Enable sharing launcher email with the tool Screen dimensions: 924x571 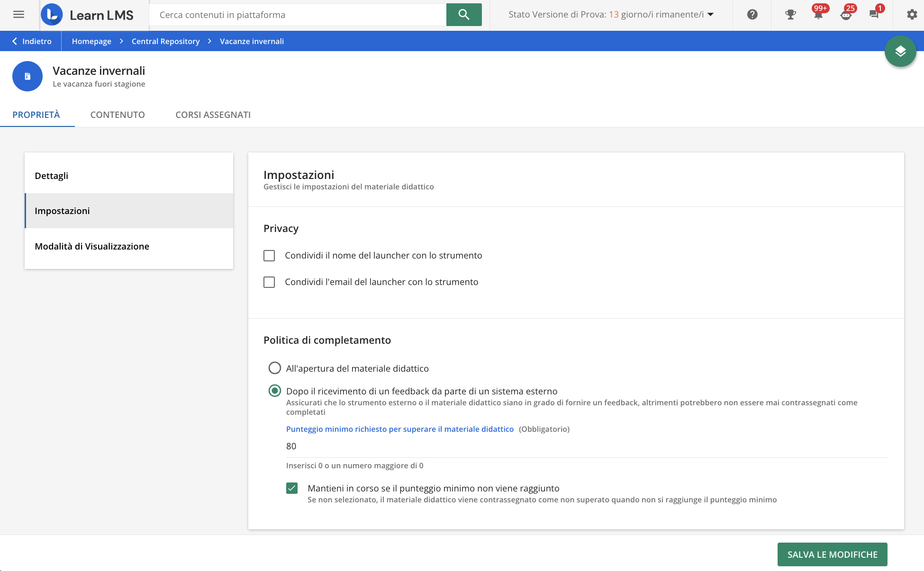click(269, 282)
